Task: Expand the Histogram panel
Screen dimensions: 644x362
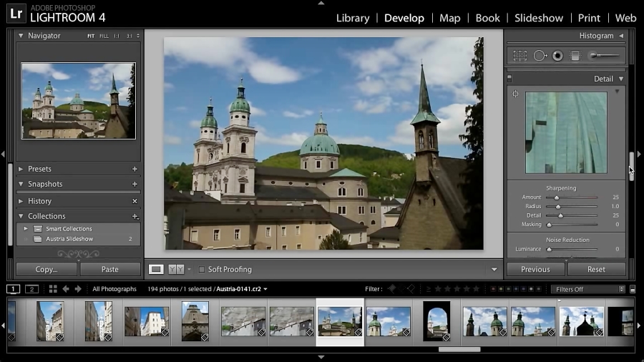Action: (x=621, y=36)
